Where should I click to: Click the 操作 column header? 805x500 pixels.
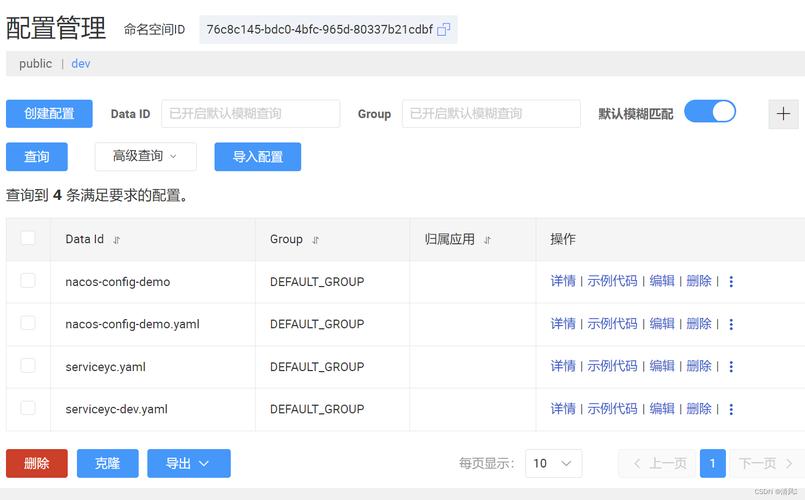click(563, 239)
